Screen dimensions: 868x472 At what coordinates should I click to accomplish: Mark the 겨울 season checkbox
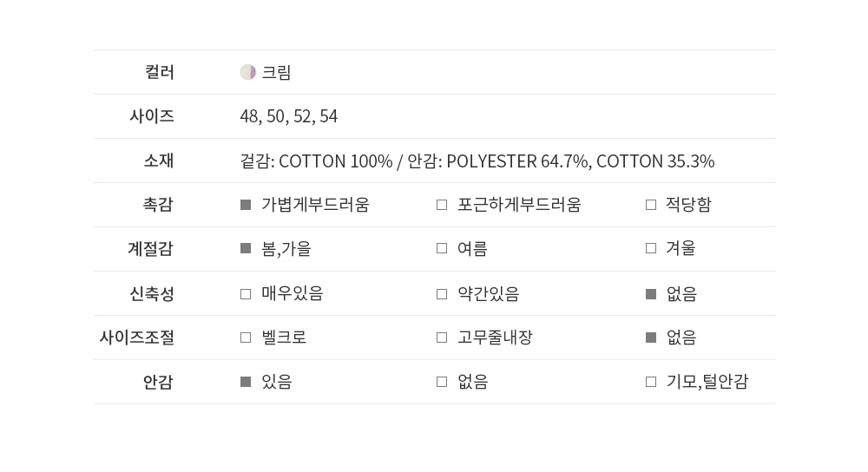point(651,248)
